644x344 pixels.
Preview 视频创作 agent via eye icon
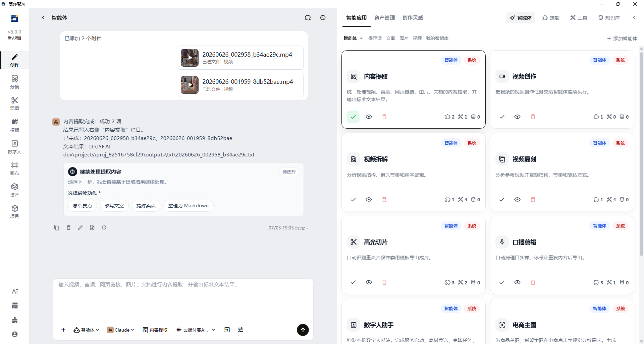coord(518,117)
